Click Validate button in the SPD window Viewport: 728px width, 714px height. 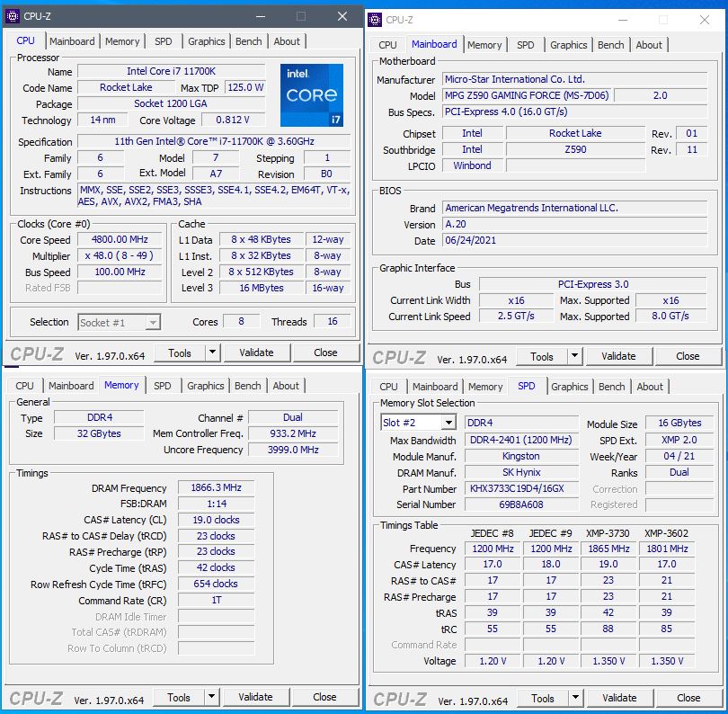619,698
